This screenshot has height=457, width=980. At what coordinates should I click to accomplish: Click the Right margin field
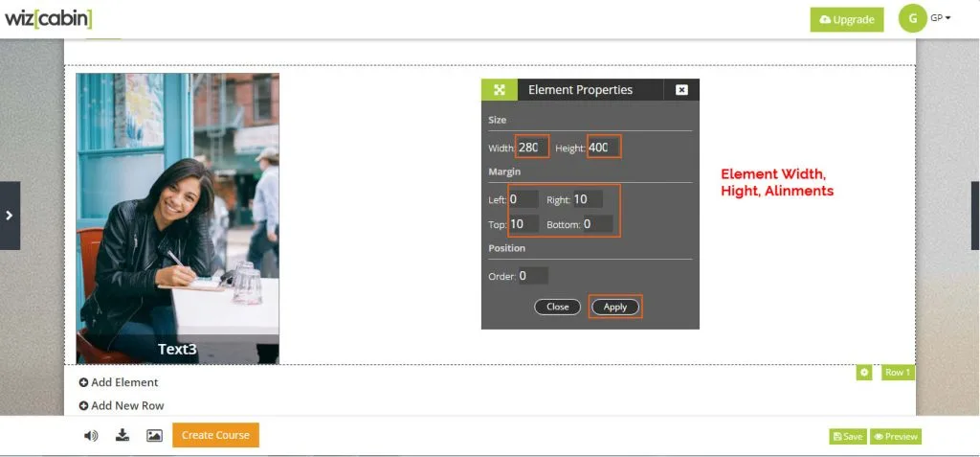coord(588,199)
